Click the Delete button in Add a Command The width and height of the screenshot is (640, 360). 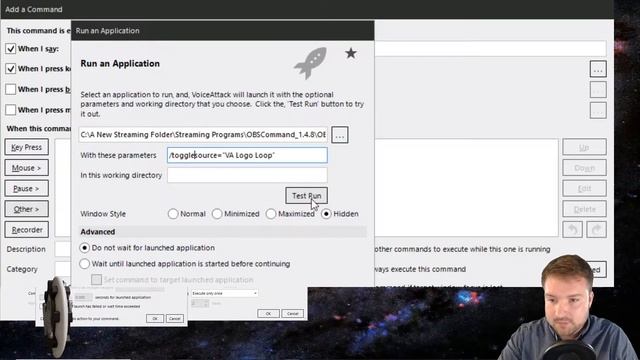[584, 209]
